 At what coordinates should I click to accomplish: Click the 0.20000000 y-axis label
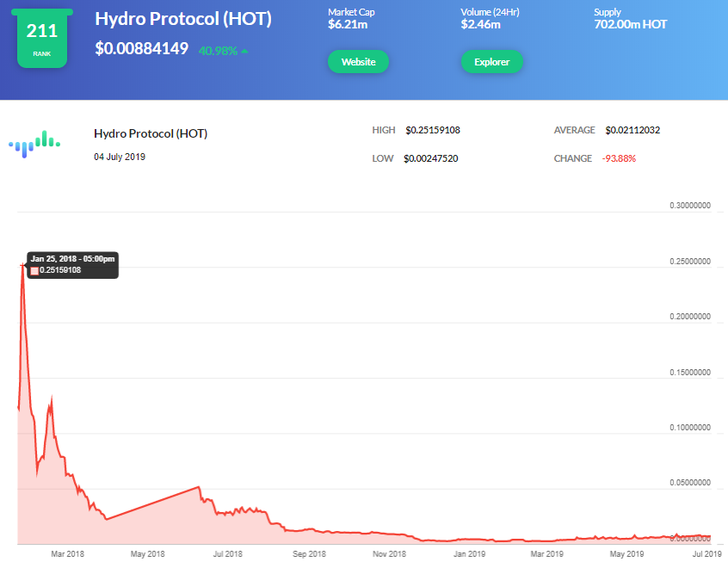click(x=690, y=317)
